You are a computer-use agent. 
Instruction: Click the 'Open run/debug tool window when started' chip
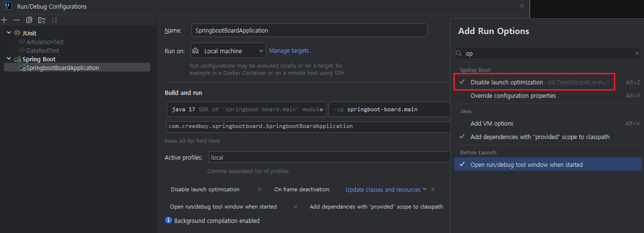[x=223, y=207]
